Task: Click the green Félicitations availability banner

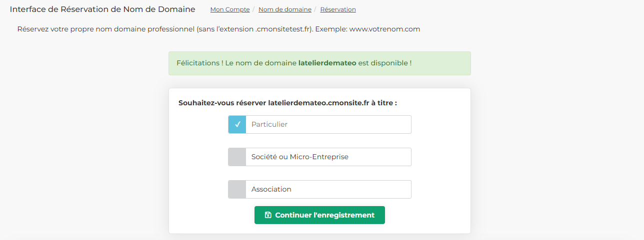Action: tap(319, 63)
